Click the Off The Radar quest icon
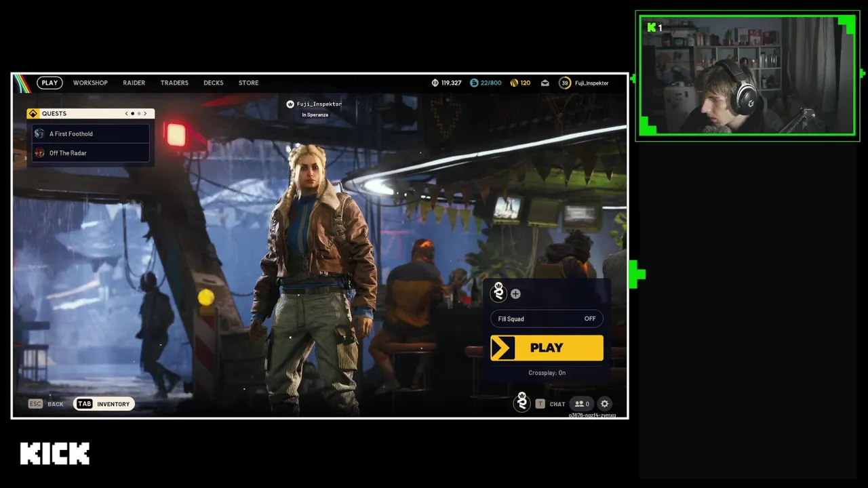 coord(39,152)
